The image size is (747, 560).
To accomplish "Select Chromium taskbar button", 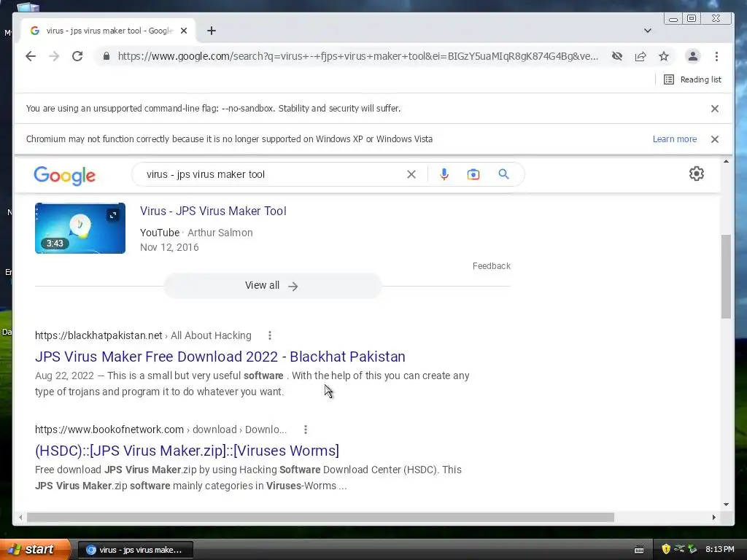I will tap(135, 550).
